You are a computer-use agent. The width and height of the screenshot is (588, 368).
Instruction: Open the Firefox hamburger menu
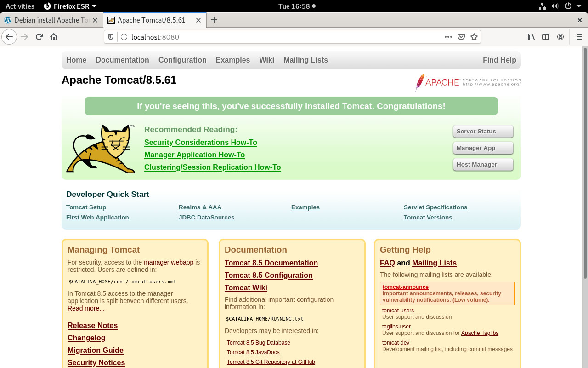(579, 36)
